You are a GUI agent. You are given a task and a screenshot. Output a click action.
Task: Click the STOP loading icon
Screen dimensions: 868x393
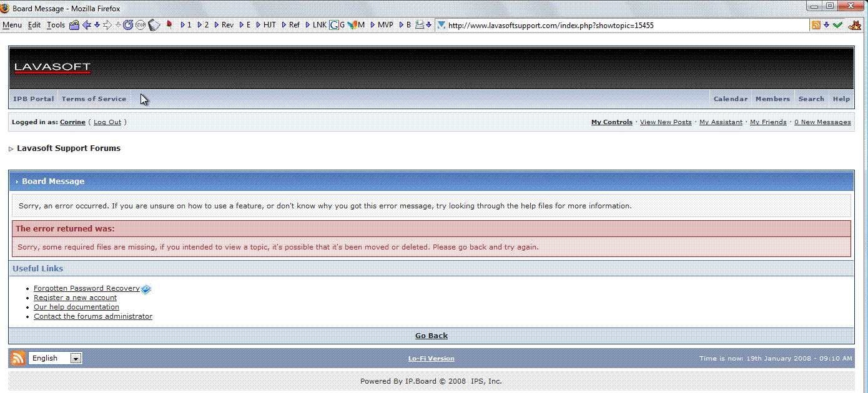point(140,25)
